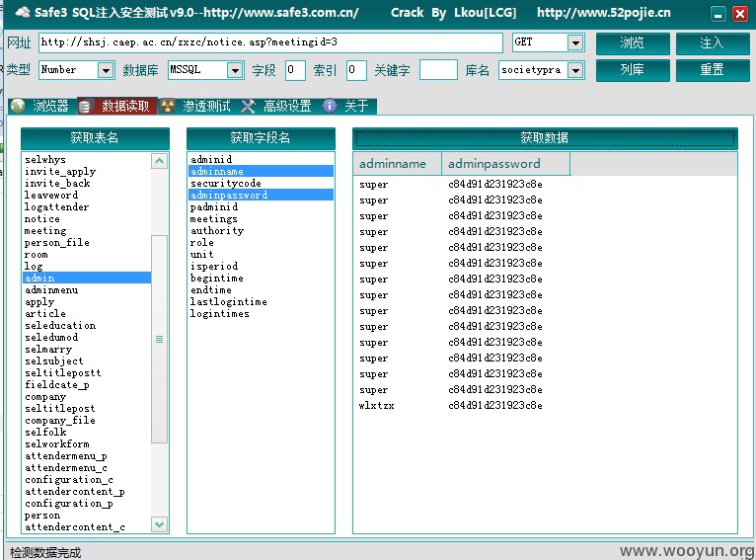Click the table list scroll up arrow
This screenshot has height=560, width=756.
click(x=160, y=161)
